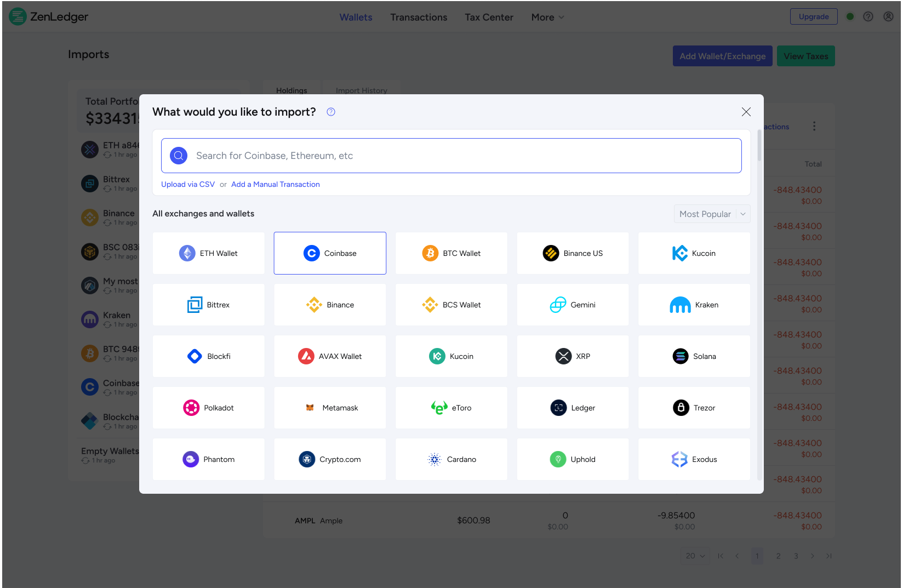Pick Binance US from the exchange grid
The width and height of the screenshot is (903, 588).
573,253
